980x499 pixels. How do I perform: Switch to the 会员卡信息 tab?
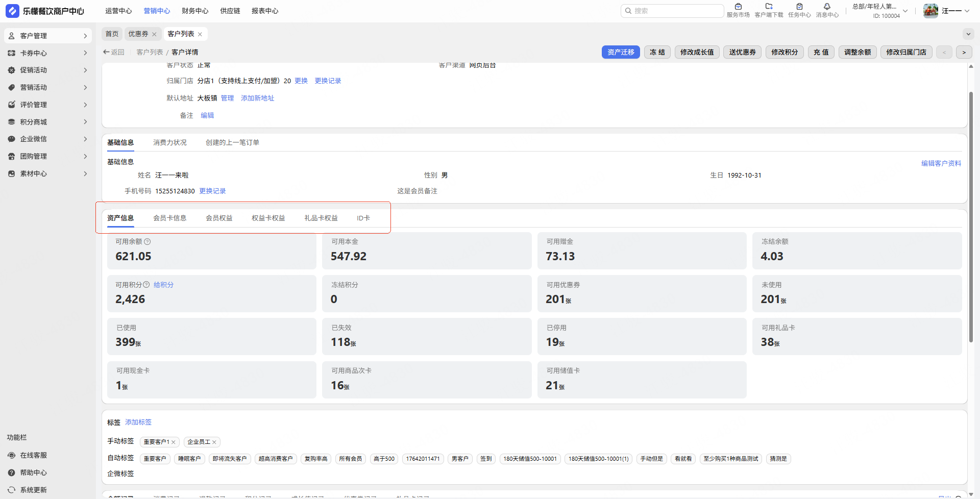coord(170,218)
